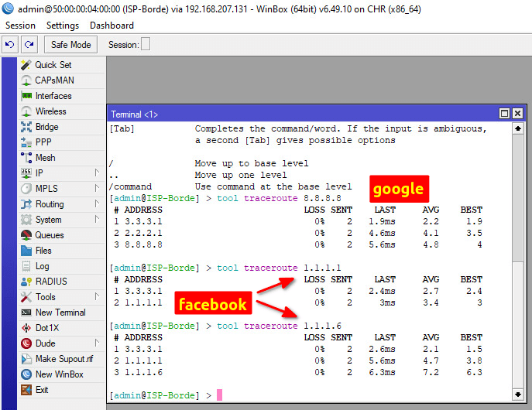
Task: Click Make Supout.rif icon
Action: 26,359
